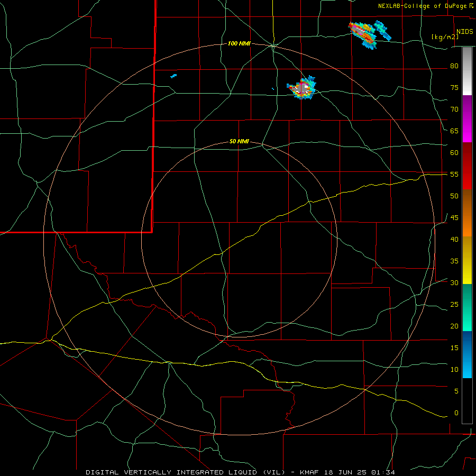This screenshot has height=476, width=476.
Task: Click the NIDS label above the scale
Action: [x=464, y=31]
